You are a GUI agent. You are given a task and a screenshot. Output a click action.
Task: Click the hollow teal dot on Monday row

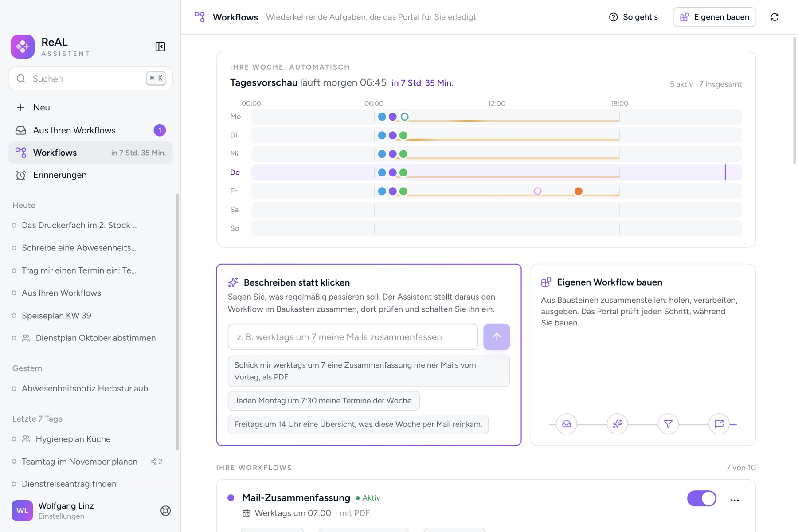[404, 117]
